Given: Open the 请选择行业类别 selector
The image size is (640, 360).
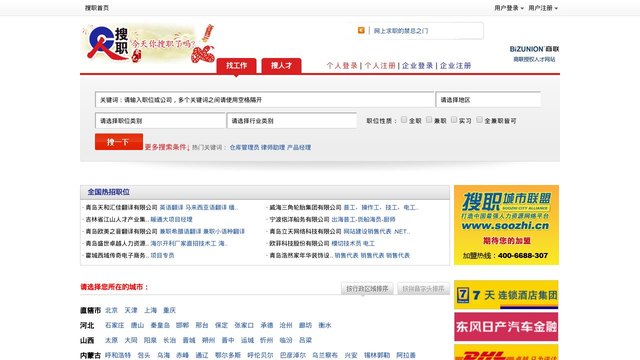Looking at the screenshot, I should pos(291,121).
